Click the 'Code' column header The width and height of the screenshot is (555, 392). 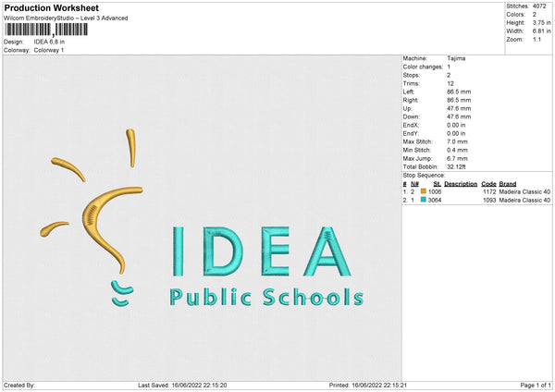point(488,184)
